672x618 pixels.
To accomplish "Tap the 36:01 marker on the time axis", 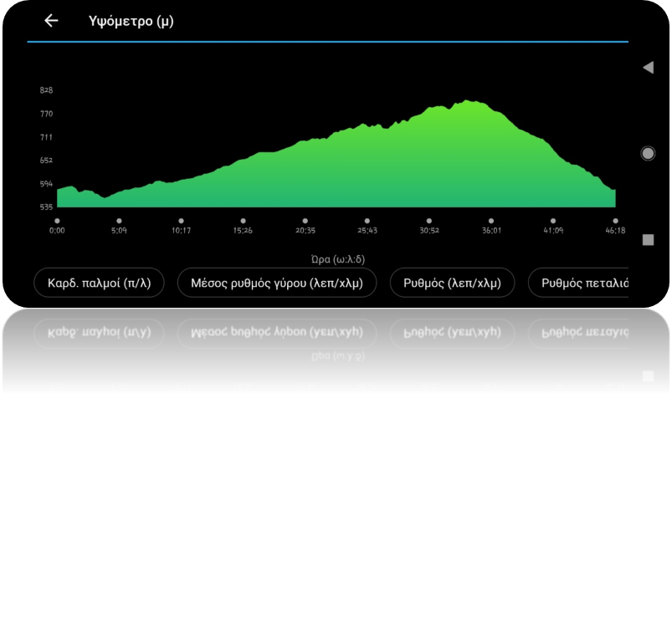I will 491,227.
